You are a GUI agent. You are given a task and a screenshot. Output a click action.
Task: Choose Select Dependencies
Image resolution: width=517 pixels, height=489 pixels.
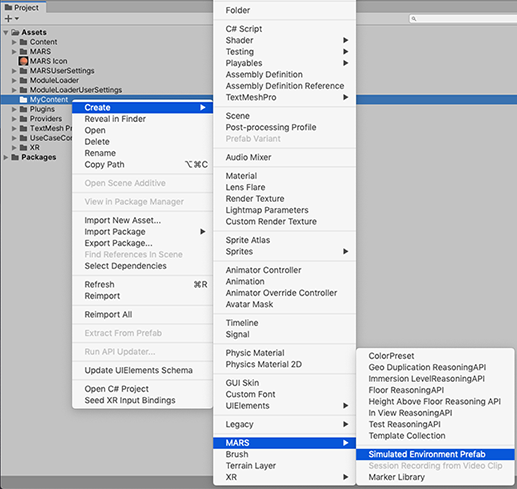pyautogui.click(x=143, y=266)
